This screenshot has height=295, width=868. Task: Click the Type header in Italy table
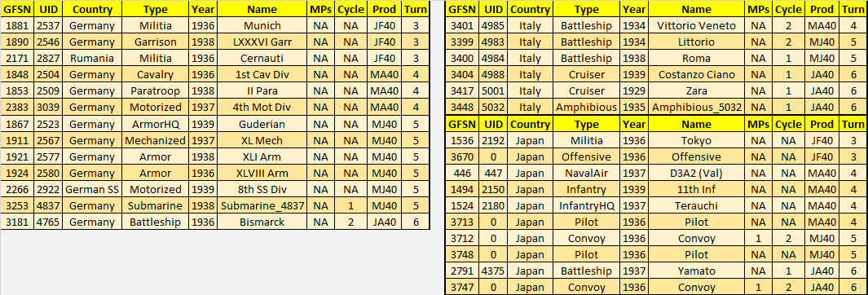[586, 10]
